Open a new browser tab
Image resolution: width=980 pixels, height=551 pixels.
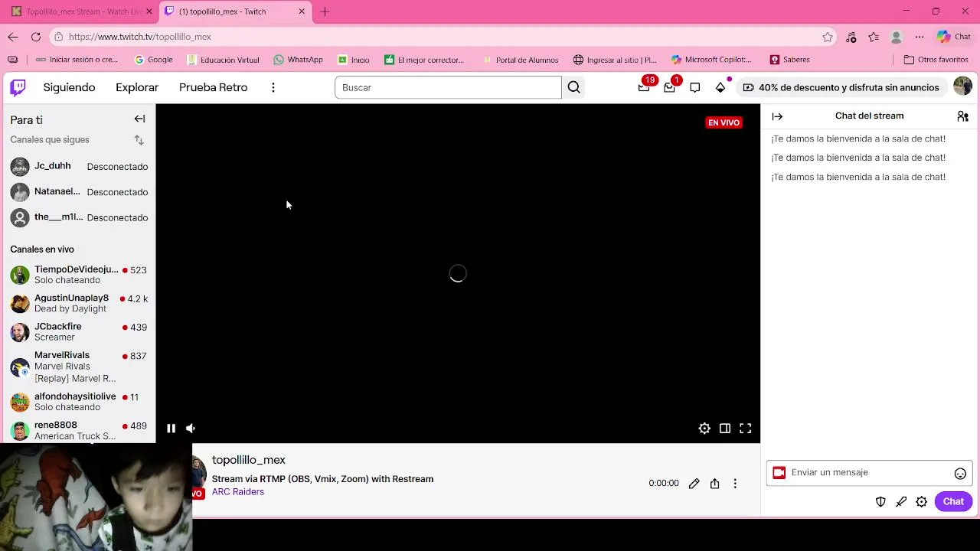point(325,11)
